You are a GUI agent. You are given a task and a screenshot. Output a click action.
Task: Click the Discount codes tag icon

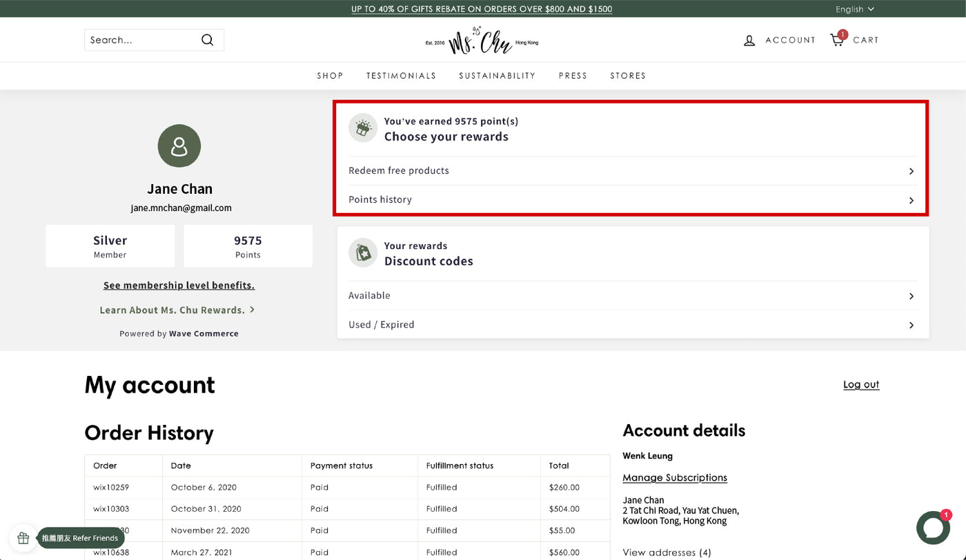coord(362,253)
